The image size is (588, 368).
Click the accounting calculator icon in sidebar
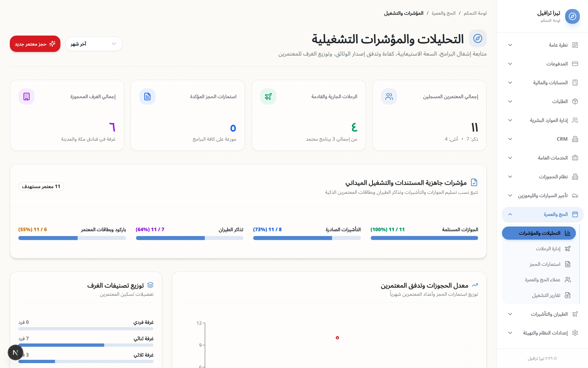click(575, 83)
